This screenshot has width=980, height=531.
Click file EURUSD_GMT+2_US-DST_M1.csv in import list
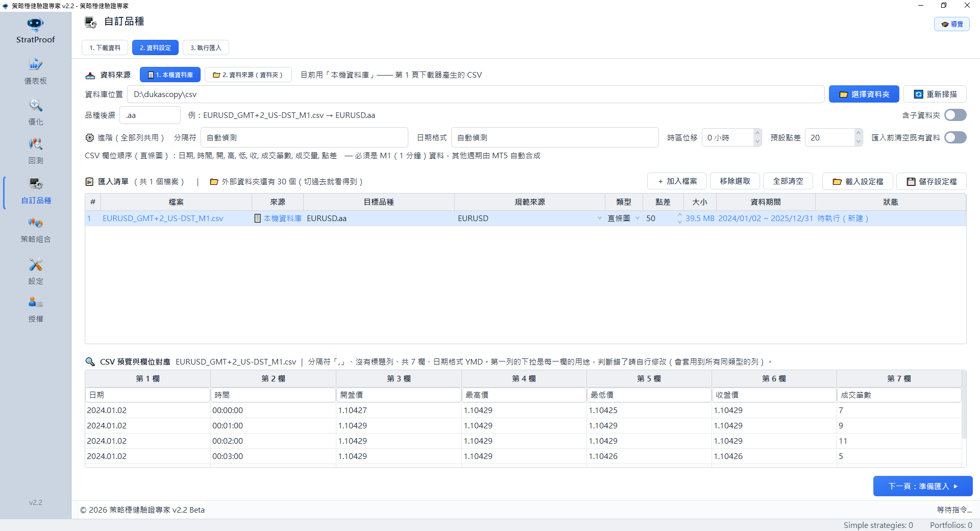(x=163, y=219)
